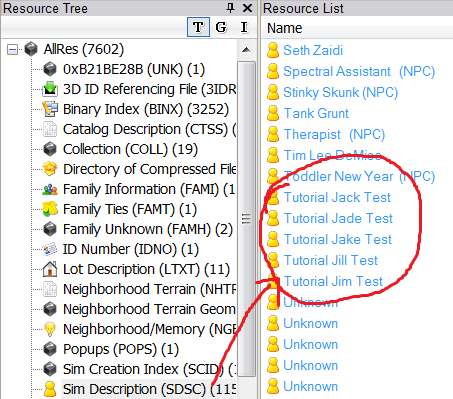The image size is (453, 399).
Task: Click the Family Ties yellow icon
Action: [50, 209]
